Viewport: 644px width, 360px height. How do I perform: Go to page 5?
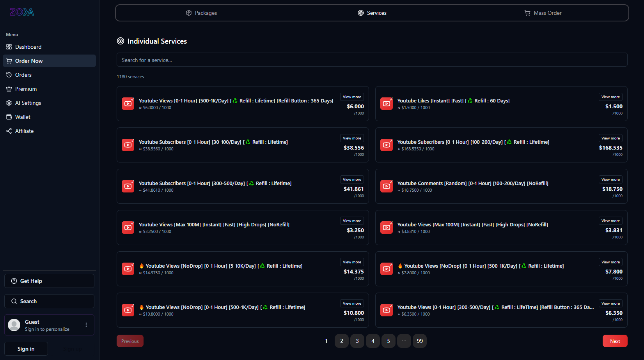[x=389, y=341]
